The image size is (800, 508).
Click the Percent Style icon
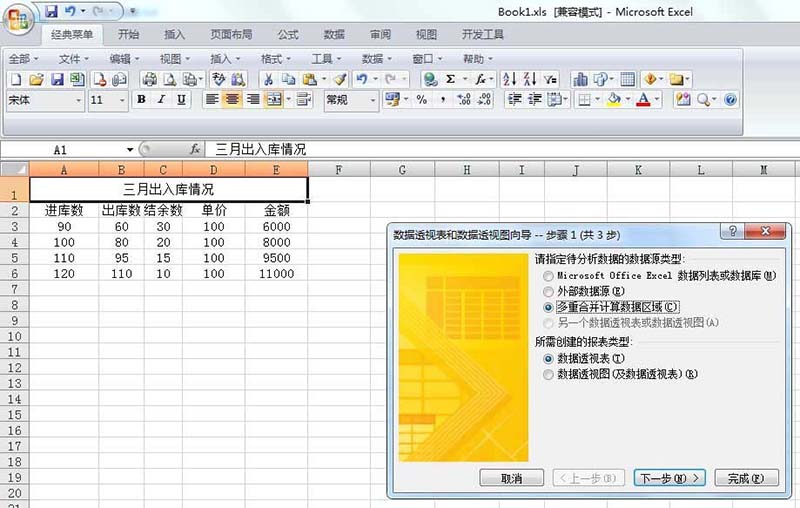(421, 99)
